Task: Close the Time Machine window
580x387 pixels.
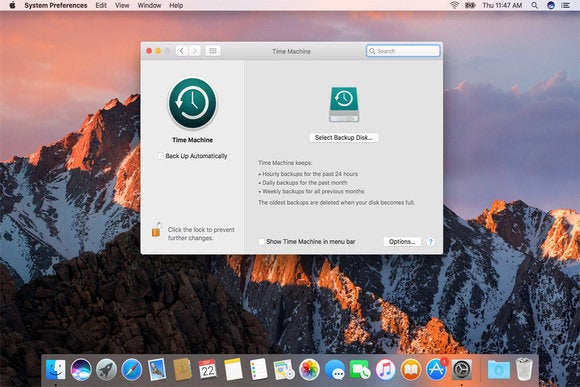Action: pyautogui.click(x=149, y=51)
